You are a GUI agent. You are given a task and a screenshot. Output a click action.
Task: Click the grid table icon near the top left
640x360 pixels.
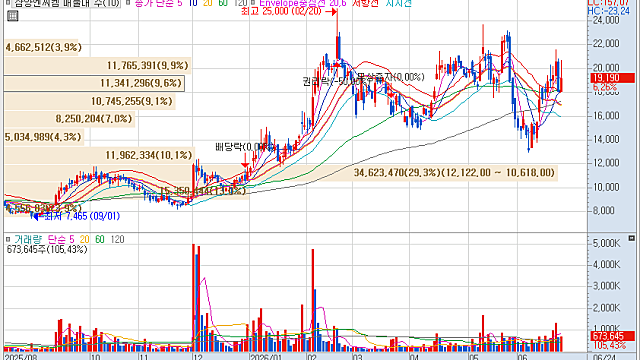point(13,16)
